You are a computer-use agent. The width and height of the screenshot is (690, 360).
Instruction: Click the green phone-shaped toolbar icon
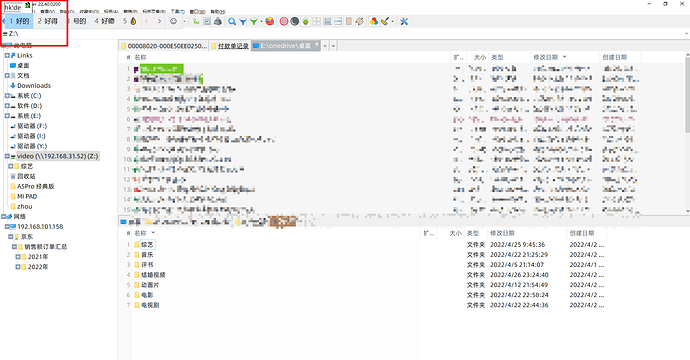tap(196, 21)
